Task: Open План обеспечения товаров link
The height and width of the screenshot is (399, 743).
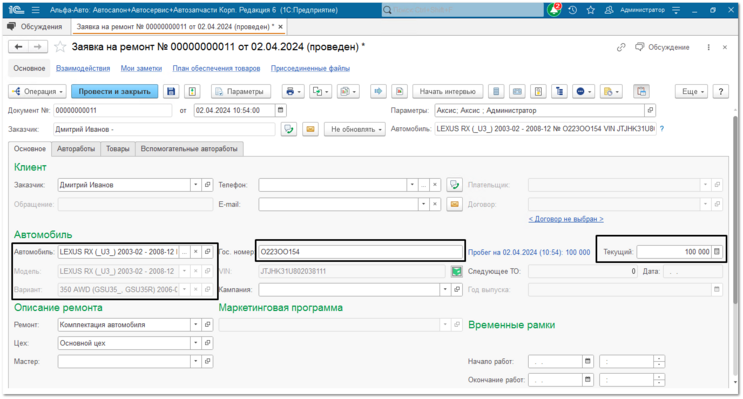Action: [x=216, y=68]
